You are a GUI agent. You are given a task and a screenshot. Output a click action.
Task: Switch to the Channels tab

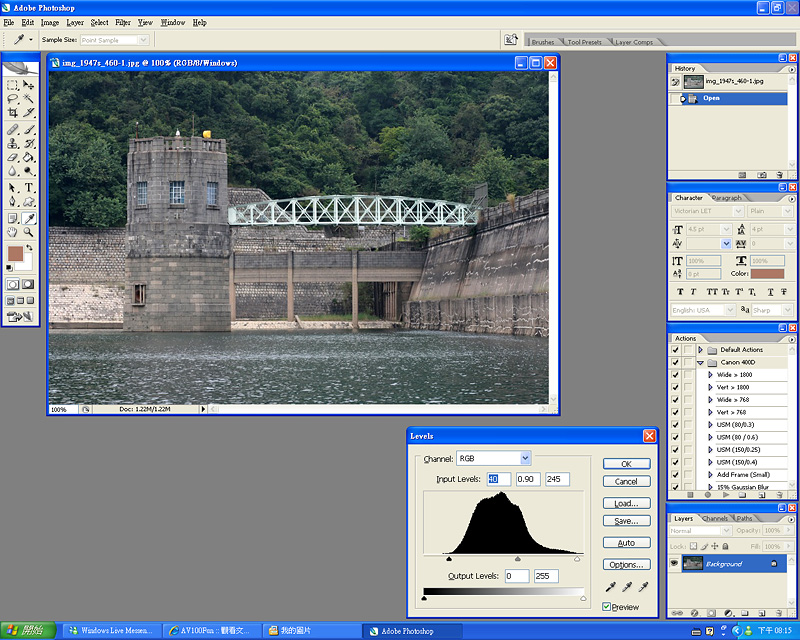715,518
